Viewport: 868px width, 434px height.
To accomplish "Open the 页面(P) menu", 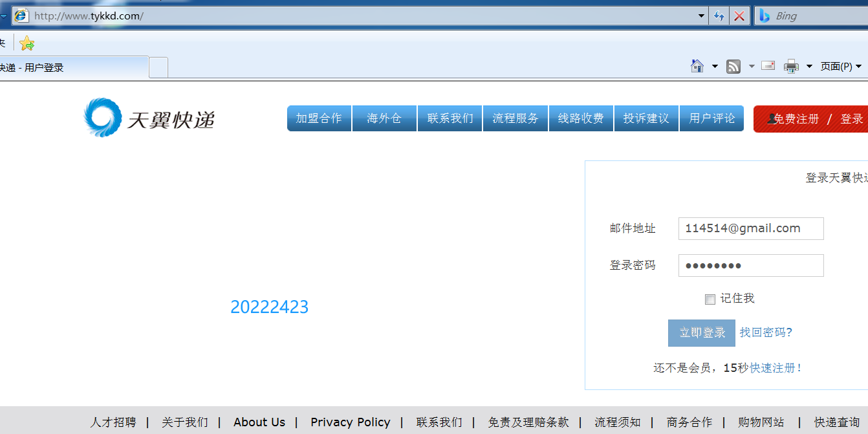I will 841,66.
